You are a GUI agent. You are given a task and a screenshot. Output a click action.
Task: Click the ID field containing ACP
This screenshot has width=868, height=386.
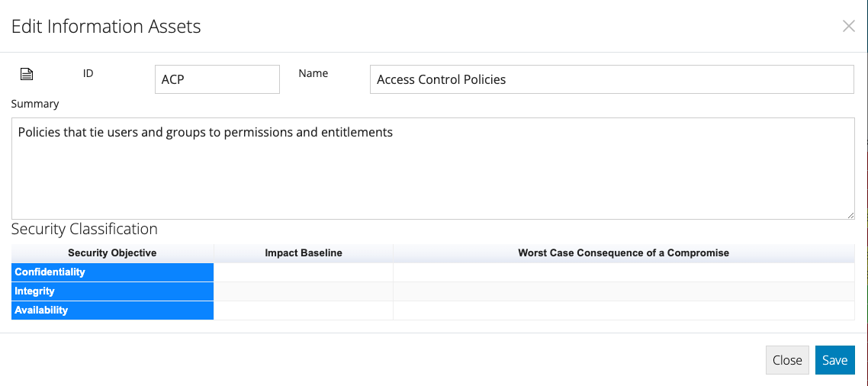pyautogui.click(x=217, y=79)
